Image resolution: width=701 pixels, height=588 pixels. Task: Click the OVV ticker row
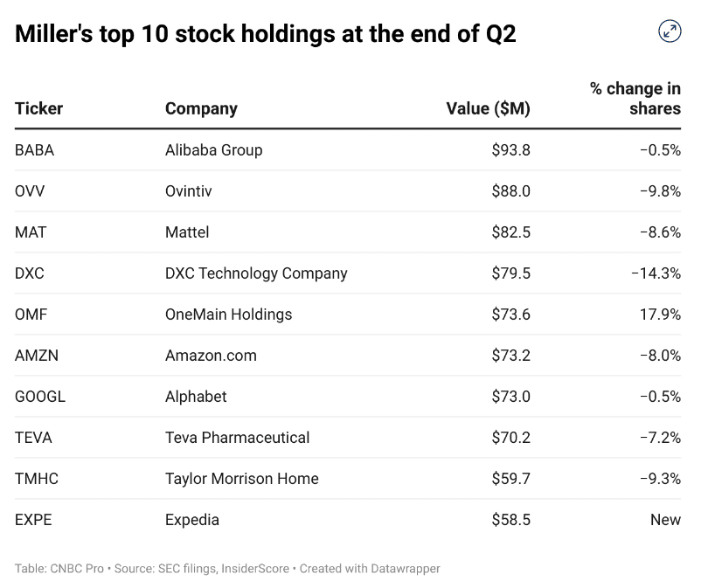click(x=28, y=191)
